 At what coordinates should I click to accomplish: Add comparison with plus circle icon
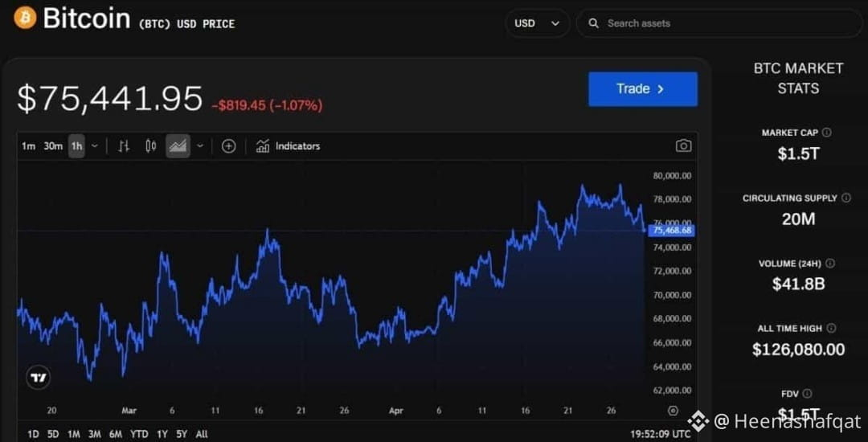pos(228,146)
